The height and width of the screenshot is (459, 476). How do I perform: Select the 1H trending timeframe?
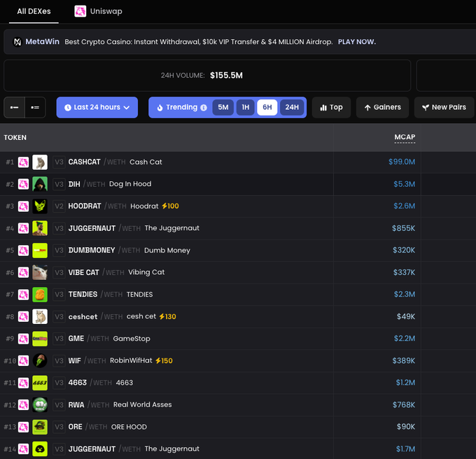pyautogui.click(x=245, y=107)
